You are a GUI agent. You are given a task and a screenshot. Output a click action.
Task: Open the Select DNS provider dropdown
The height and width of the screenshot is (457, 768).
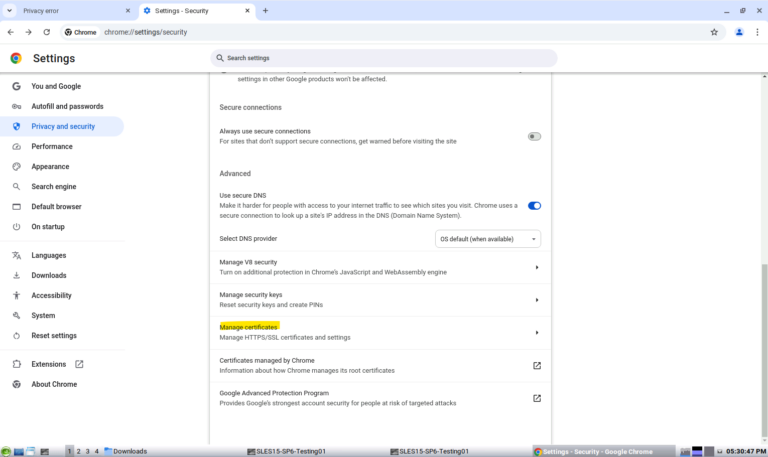point(488,239)
